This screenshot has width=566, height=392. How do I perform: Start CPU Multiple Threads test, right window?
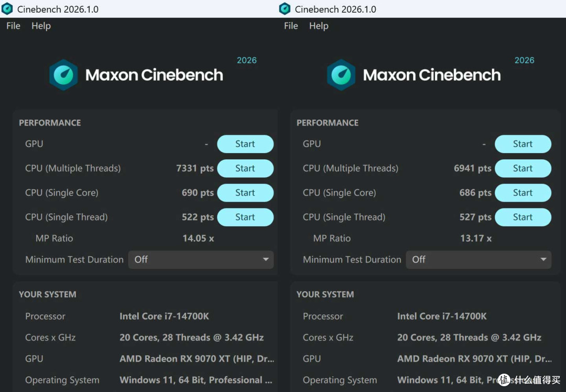click(x=523, y=168)
